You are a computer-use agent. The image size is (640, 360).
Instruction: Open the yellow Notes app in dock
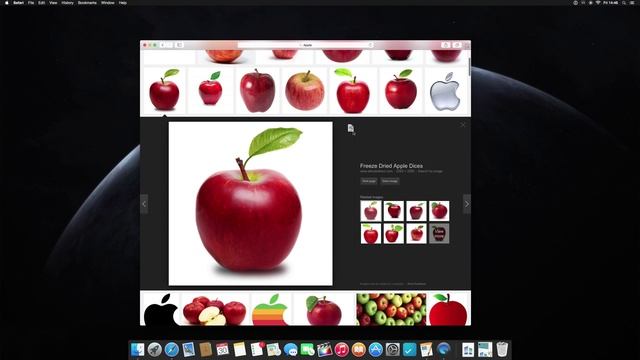pos(240,350)
